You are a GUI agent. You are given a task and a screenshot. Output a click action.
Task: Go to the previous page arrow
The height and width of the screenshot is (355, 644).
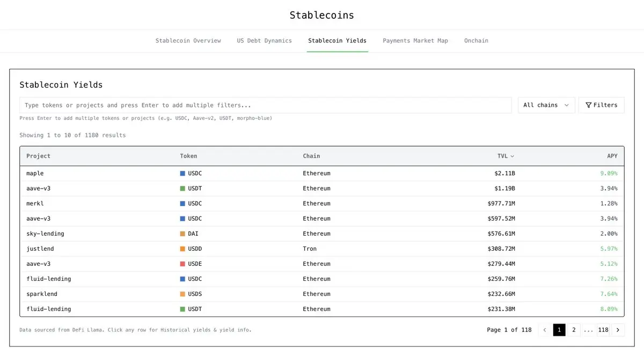pos(545,330)
